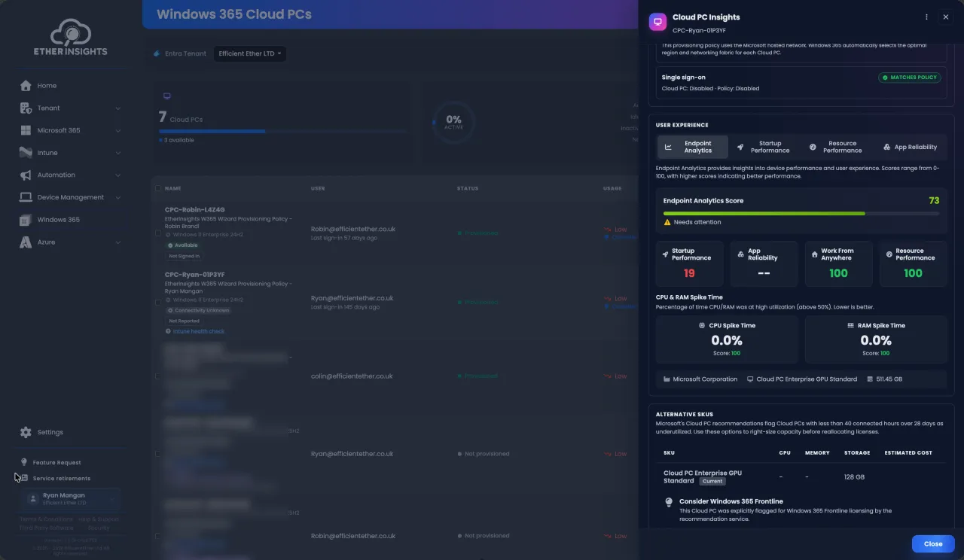Click the Current tag beside Cloud PC Enterprise GPU Standard
Image resolution: width=964 pixels, height=560 pixels.
pyautogui.click(x=712, y=481)
